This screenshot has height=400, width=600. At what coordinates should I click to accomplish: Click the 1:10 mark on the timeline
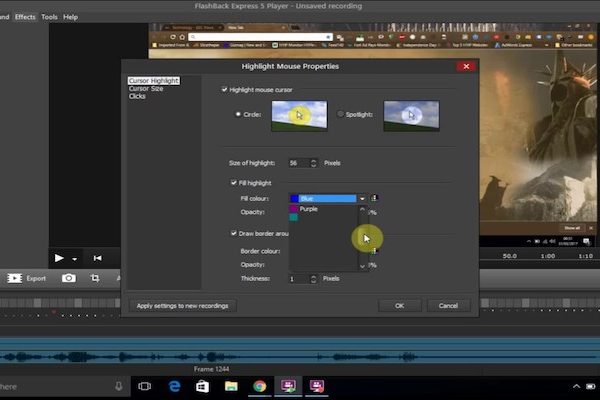(585, 256)
